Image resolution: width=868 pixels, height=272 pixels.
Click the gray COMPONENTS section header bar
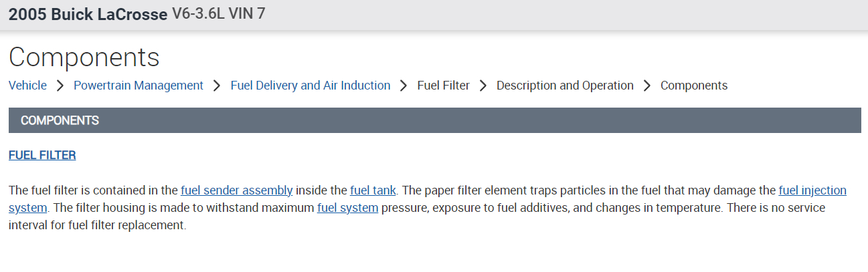(x=434, y=120)
